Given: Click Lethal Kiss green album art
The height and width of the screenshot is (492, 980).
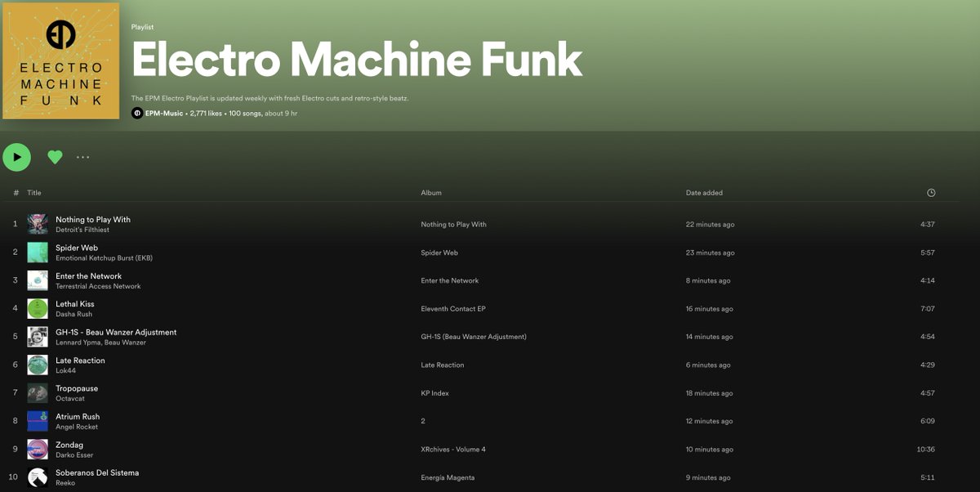Looking at the screenshot, I should point(38,308).
